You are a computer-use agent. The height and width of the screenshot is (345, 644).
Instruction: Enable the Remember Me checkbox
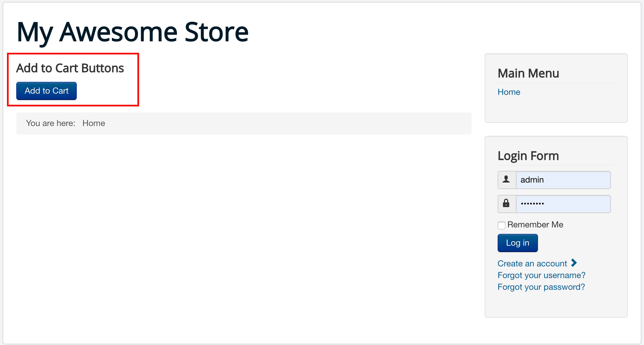point(501,225)
